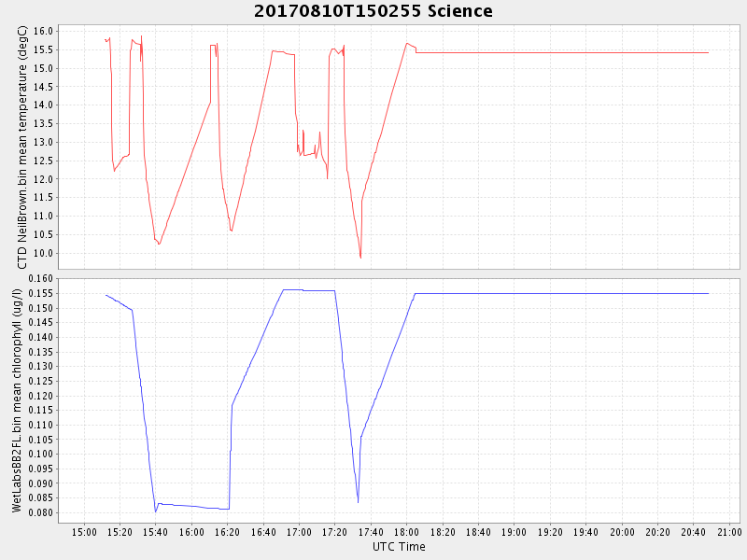Click the 18:00 time tick label
The height and width of the screenshot is (560, 747).
407,531
